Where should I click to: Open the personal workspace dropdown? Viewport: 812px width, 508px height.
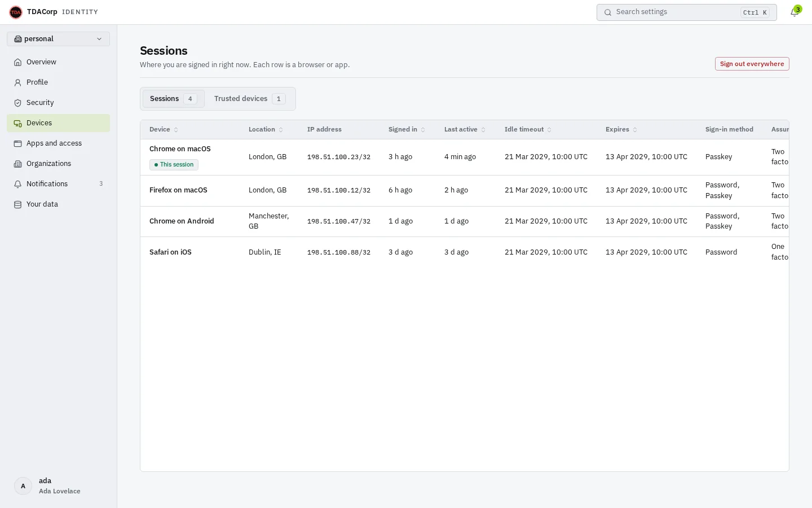pyautogui.click(x=58, y=39)
